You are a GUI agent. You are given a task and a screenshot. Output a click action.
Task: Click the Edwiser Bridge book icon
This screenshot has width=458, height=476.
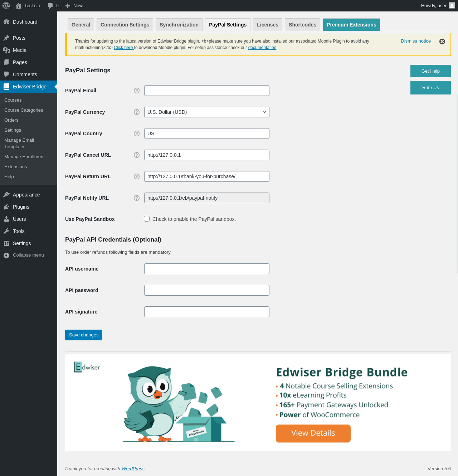tap(6, 87)
